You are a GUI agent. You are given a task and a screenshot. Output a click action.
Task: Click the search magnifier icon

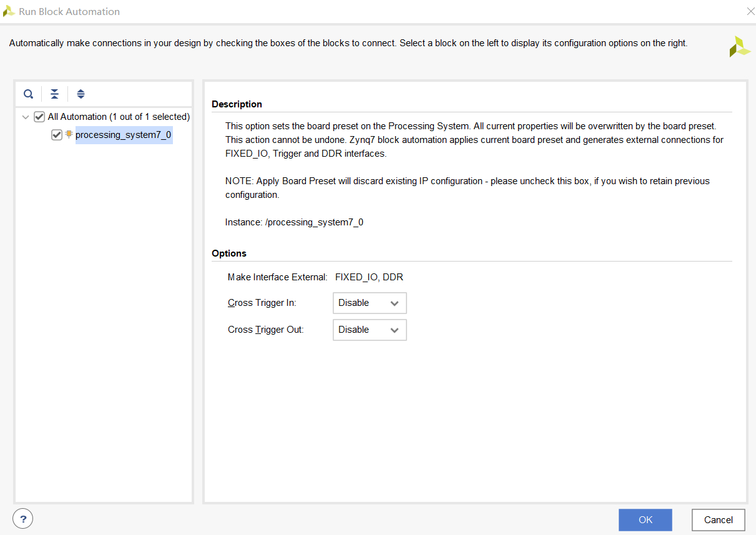click(29, 94)
